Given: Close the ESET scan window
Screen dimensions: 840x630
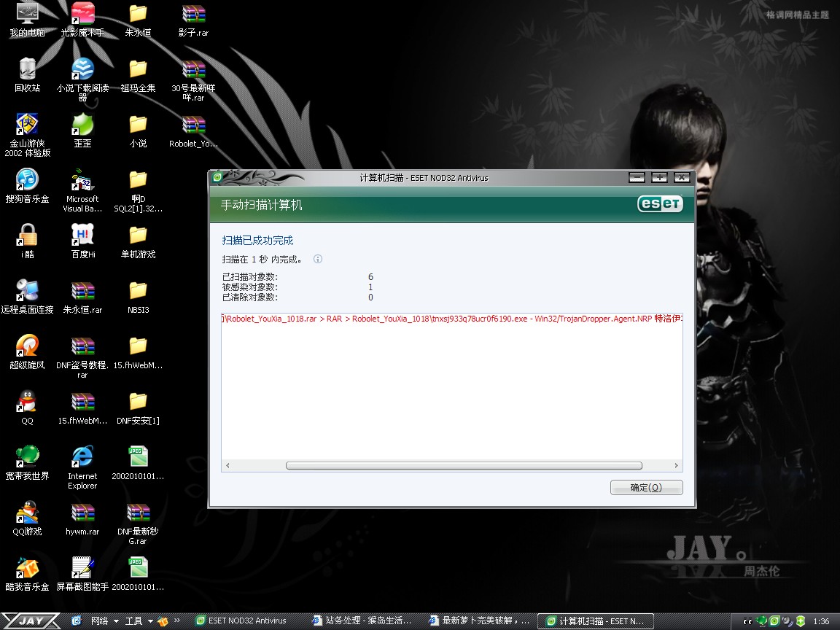Looking at the screenshot, I should click(x=682, y=177).
